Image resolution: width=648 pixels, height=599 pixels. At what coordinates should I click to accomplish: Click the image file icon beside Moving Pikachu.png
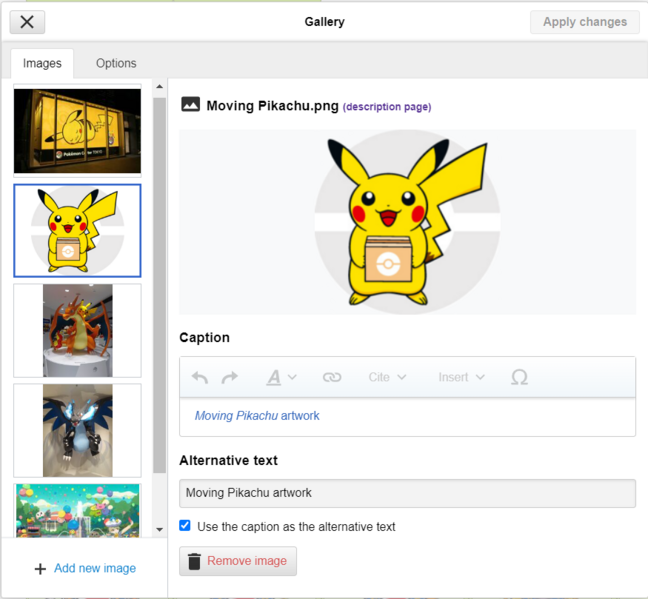pyautogui.click(x=191, y=105)
